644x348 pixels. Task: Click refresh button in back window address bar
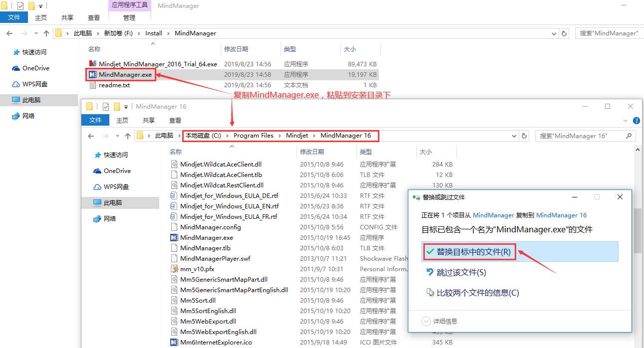[x=564, y=33]
